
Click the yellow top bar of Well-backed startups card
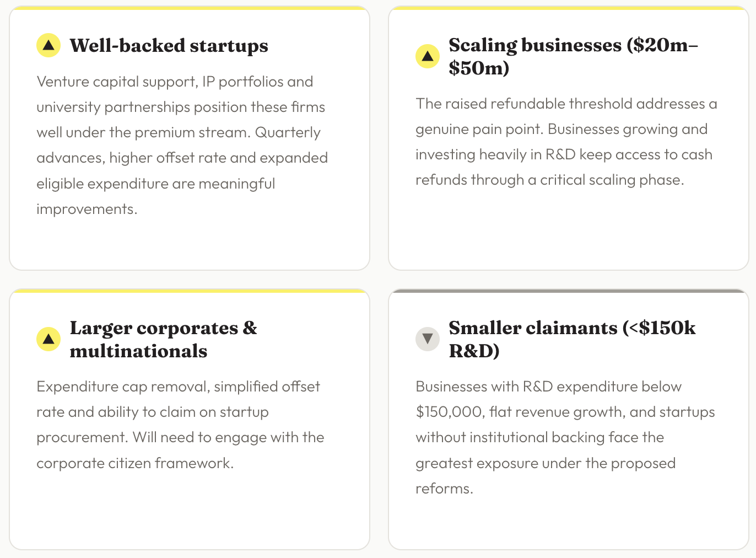(190, 8)
